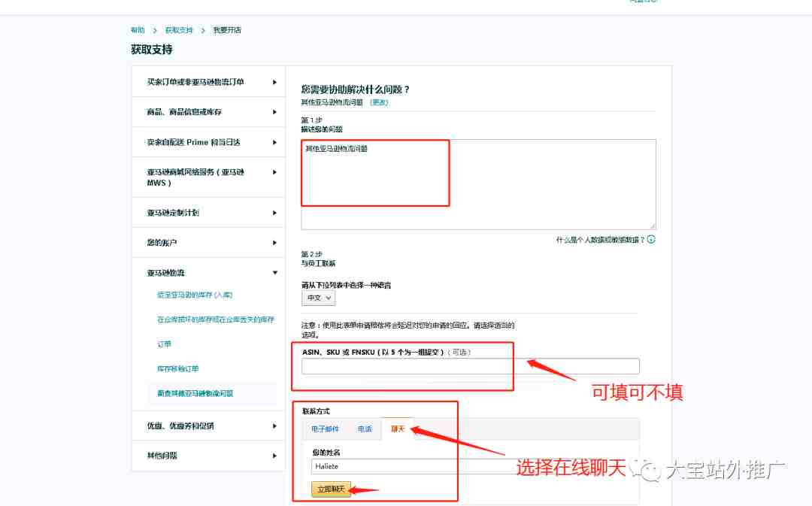
Task: Open the 中文 language dropdown
Action: point(319,298)
